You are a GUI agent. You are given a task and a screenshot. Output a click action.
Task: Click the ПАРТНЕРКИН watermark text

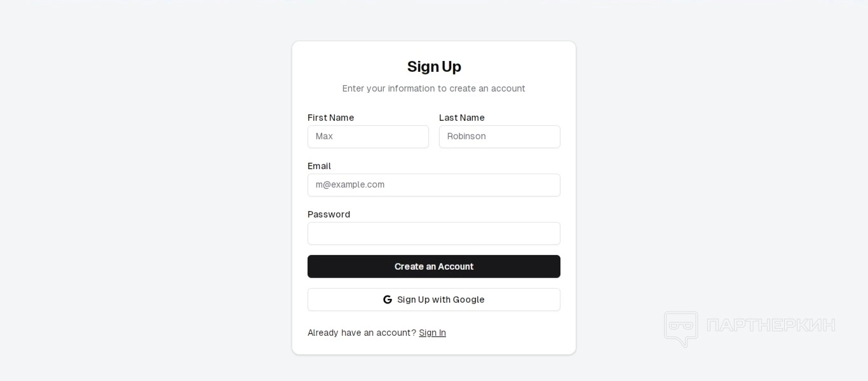pos(771,325)
